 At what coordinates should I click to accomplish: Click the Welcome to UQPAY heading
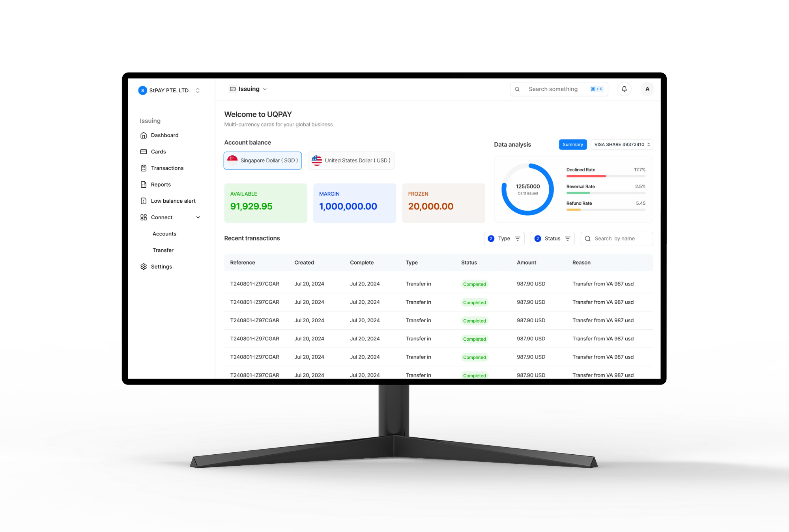coord(258,114)
